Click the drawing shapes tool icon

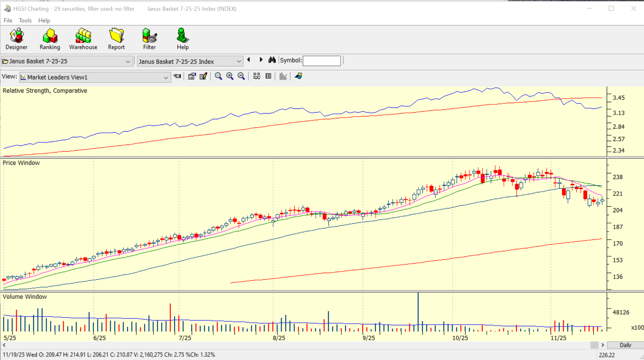point(298,76)
